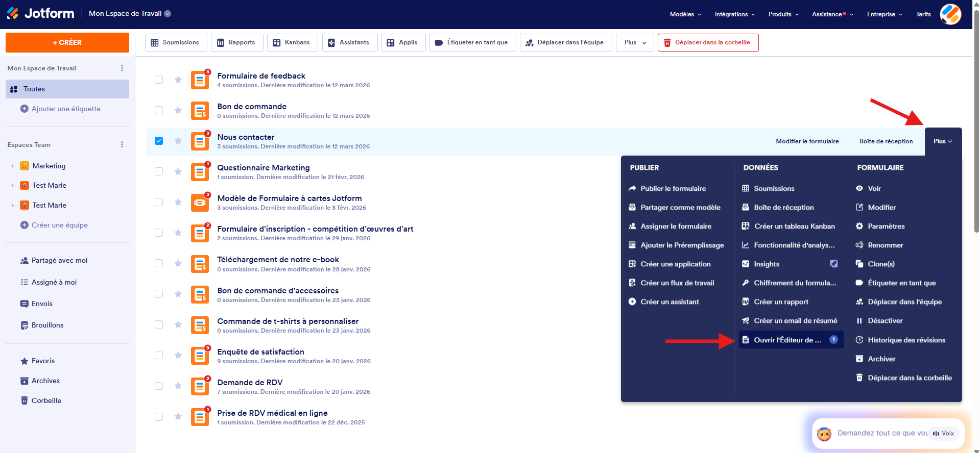Open the Tarifs link
980x453 pixels.
click(x=923, y=14)
